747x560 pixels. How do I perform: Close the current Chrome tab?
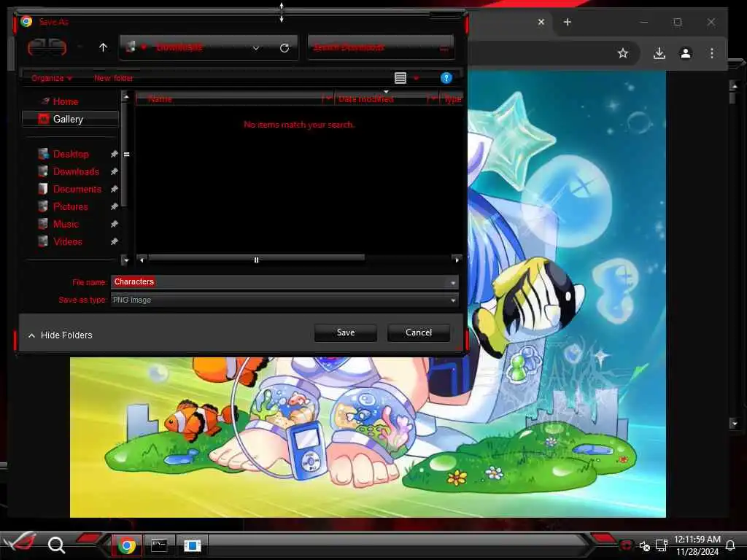tap(541, 22)
